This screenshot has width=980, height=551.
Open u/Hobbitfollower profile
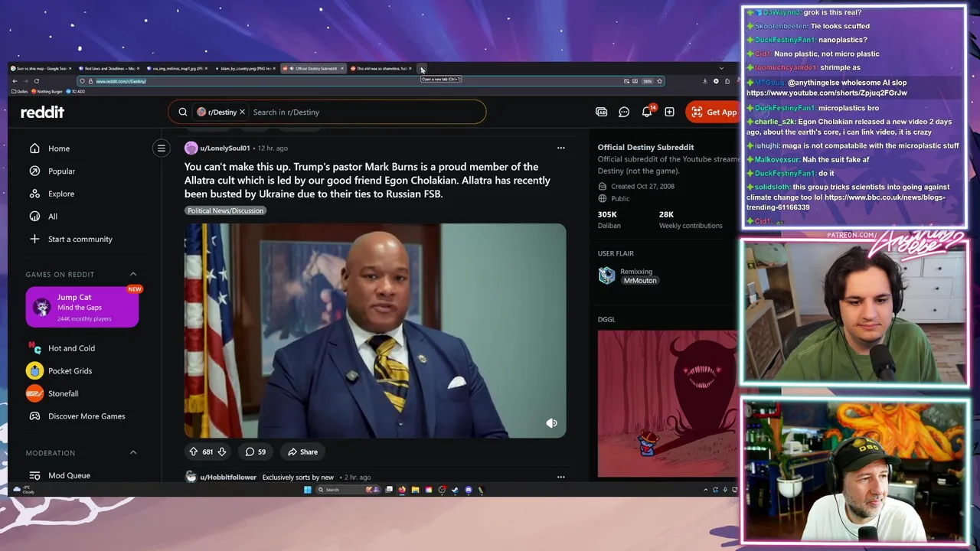(x=228, y=477)
